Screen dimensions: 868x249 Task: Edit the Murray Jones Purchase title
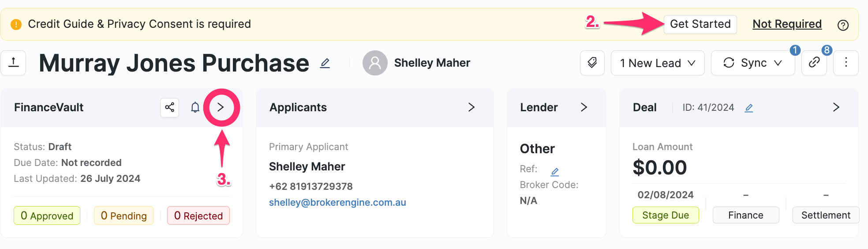point(325,63)
